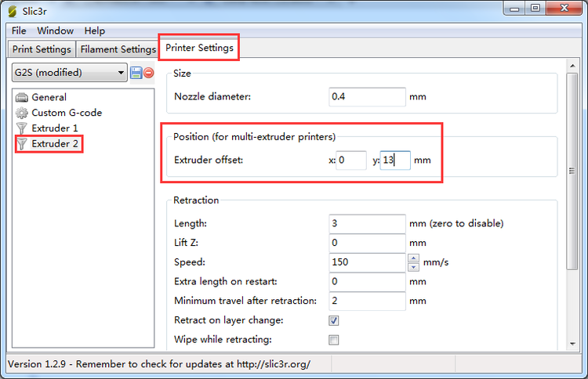This screenshot has height=379, width=588.
Task: Save the current printer preset with disk icon
Action: [136, 73]
